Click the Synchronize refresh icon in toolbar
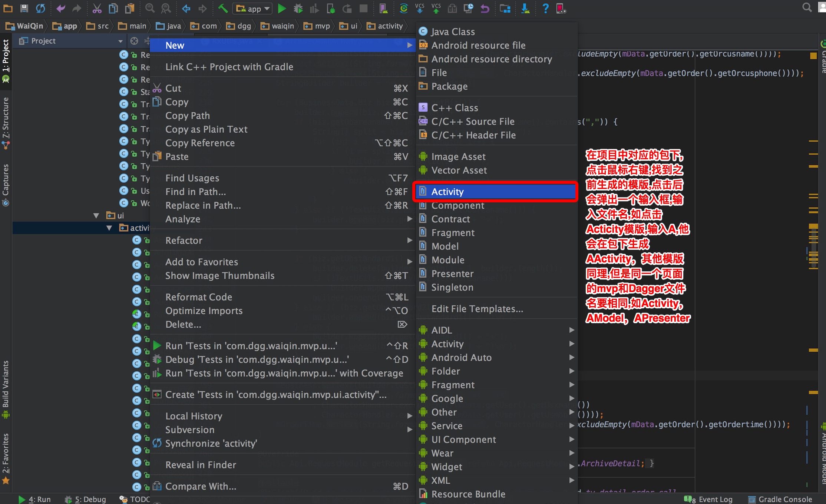 [40, 8]
